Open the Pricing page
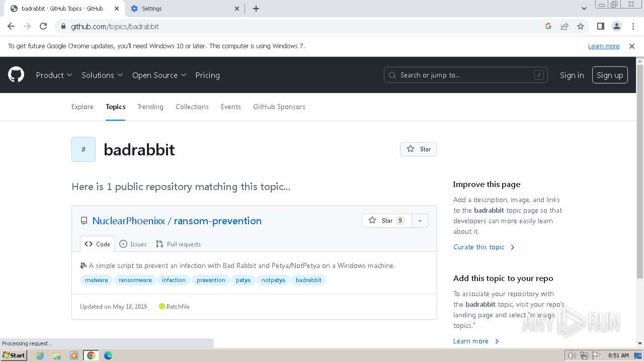 207,75
